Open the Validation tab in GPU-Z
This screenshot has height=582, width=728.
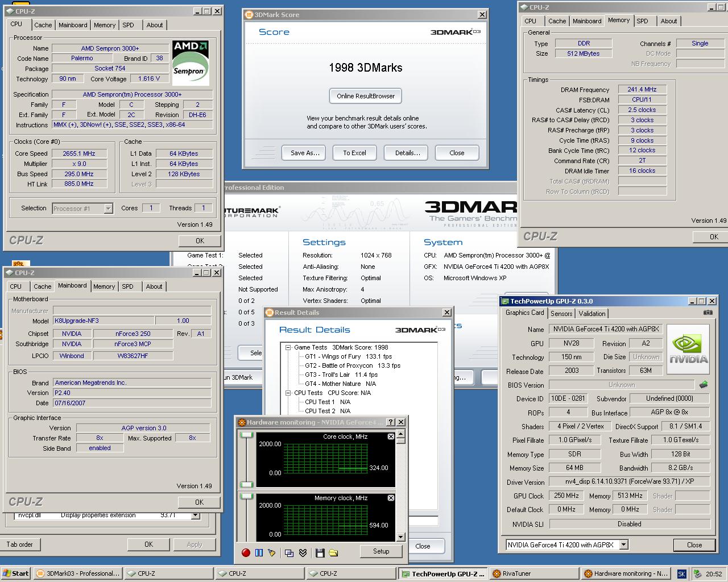point(592,314)
